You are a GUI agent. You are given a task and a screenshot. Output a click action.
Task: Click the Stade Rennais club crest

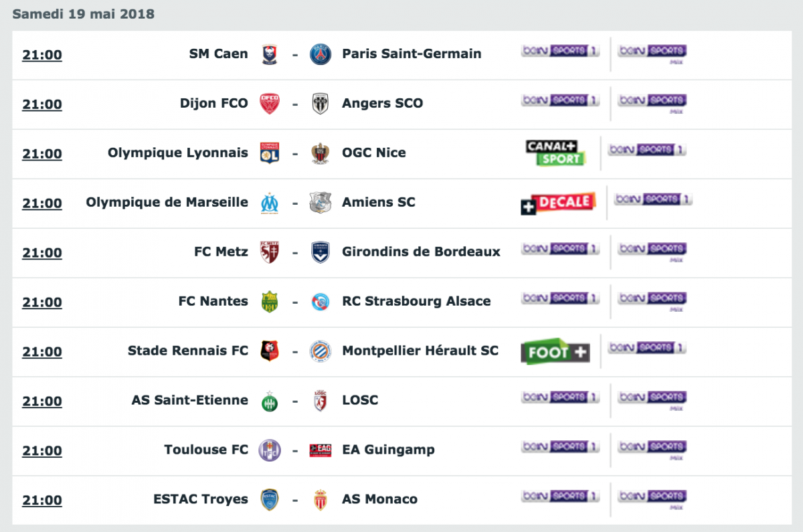[x=270, y=351]
